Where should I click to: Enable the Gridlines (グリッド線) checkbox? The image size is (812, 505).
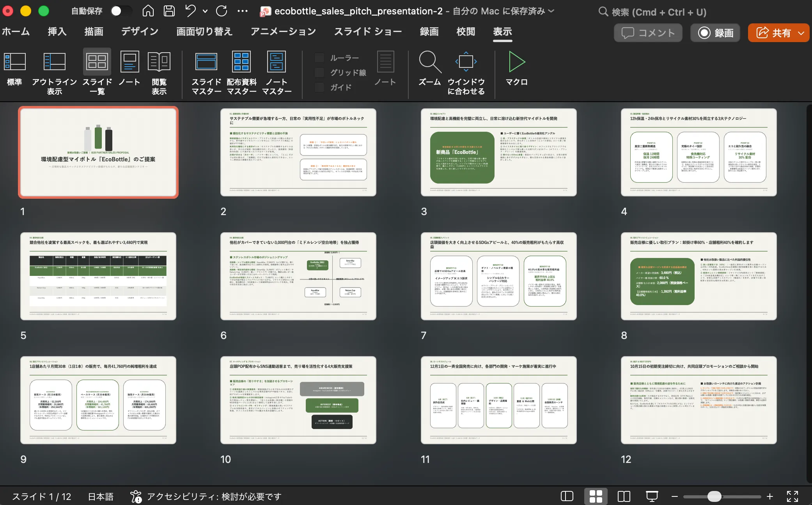click(x=319, y=72)
